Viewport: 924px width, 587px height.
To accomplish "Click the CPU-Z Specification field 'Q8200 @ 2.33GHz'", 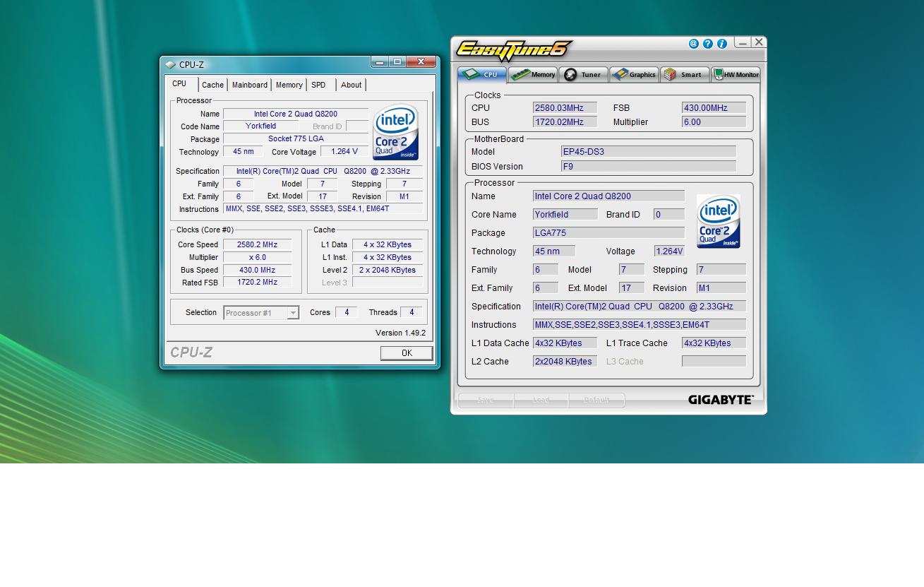I will [x=323, y=172].
